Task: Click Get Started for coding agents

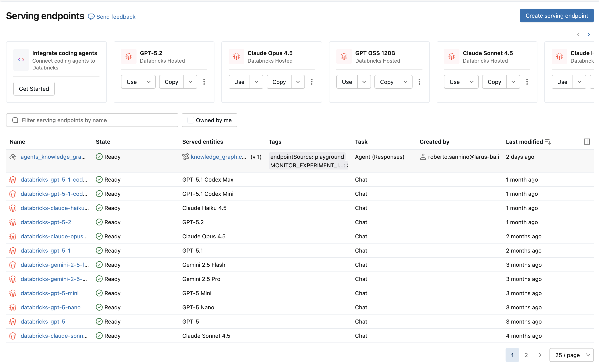Action: click(x=34, y=89)
